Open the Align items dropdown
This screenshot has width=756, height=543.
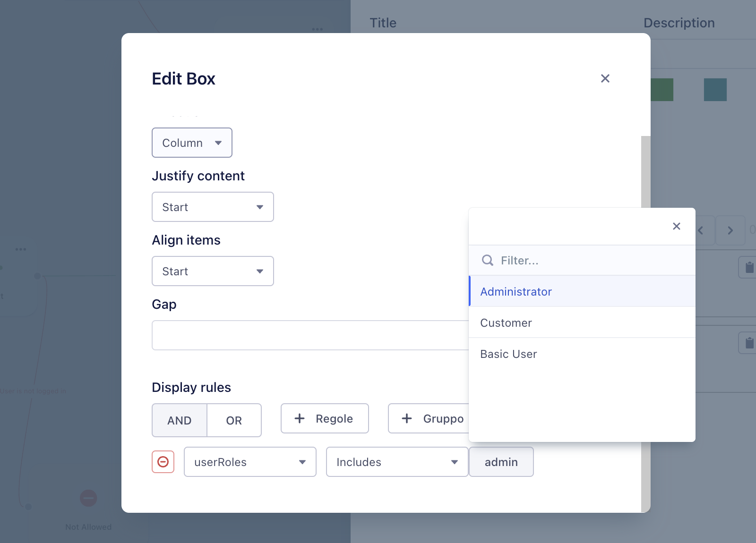(x=213, y=271)
